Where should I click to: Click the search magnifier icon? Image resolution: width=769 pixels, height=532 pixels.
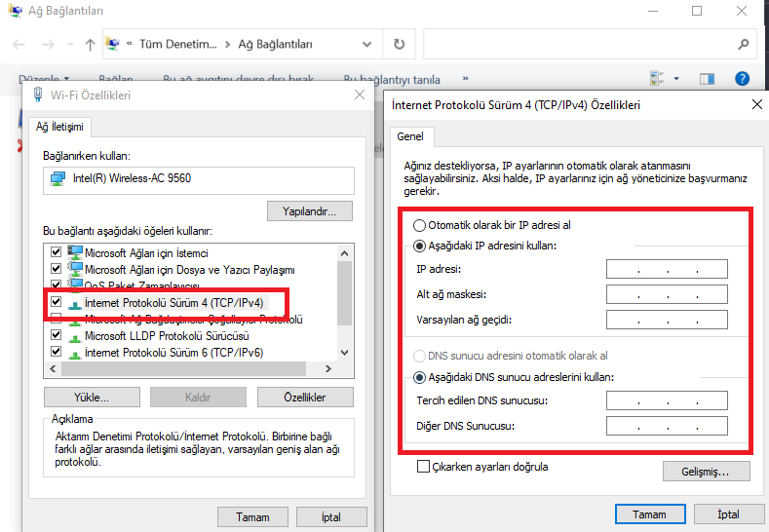[x=744, y=45]
